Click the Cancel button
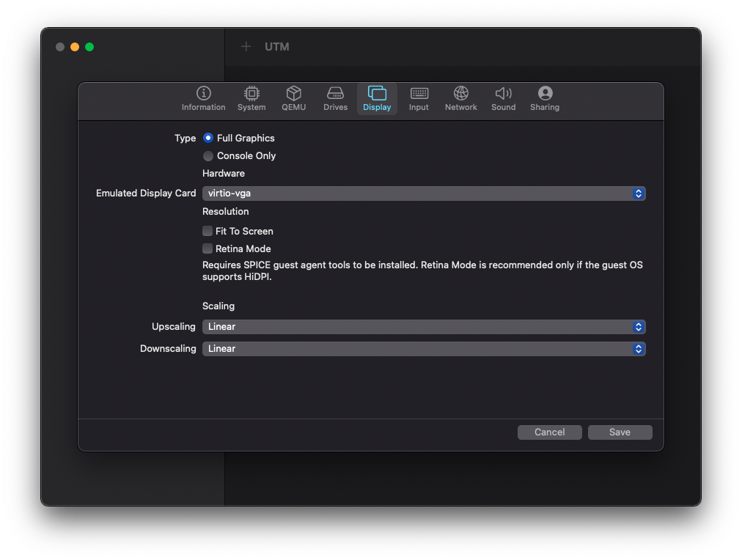The image size is (742, 560). coord(549,432)
